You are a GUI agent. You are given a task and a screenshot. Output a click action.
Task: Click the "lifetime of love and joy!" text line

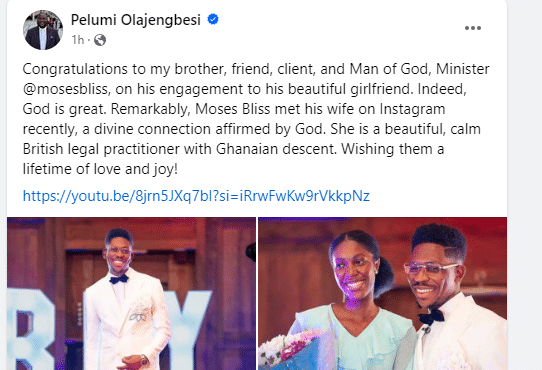pyautogui.click(x=100, y=169)
